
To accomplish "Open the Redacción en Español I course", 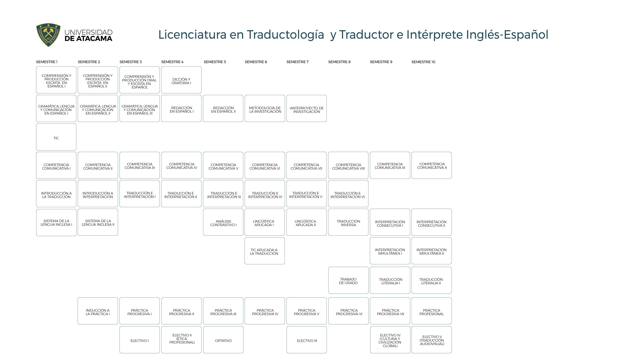I will (x=181, y=108).
